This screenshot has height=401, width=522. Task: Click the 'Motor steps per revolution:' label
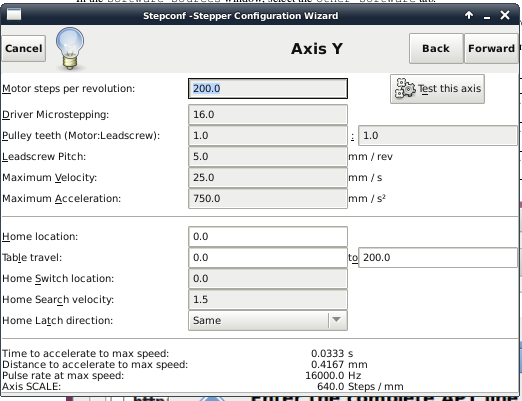(x=68, y=89)
